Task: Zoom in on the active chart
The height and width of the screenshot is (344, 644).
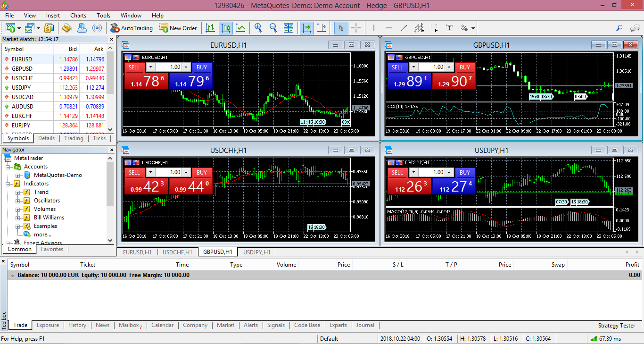Action: coord(258,28)
